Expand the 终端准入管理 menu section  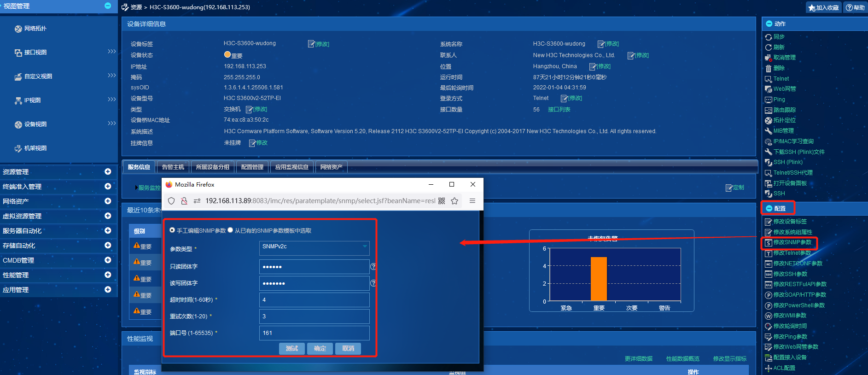(x=108, y=187)
